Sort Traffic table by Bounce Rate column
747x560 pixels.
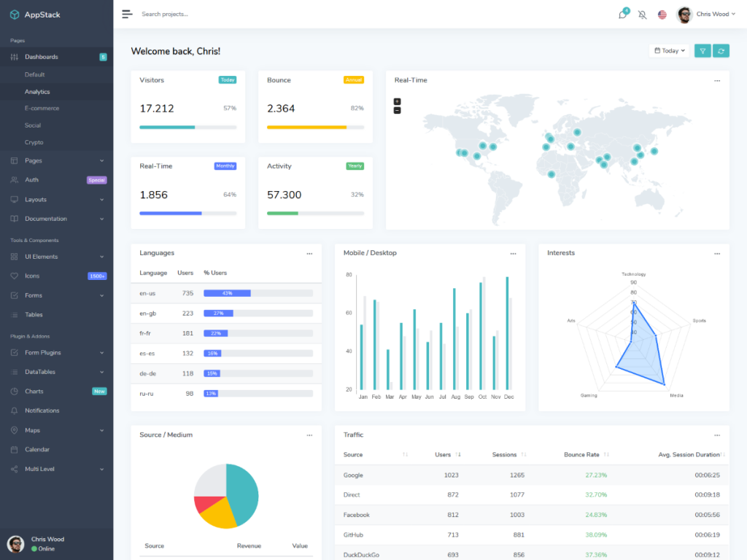(x=586, y=455)
